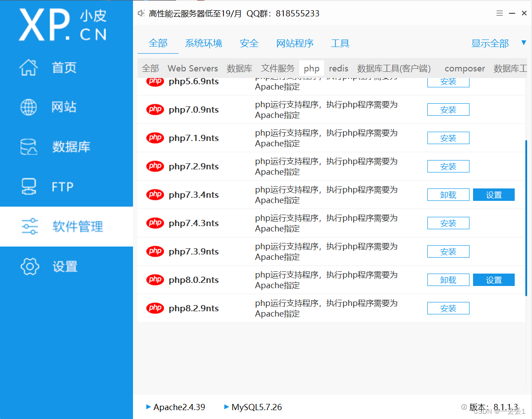Image resolution: width=532 pixels, height=419 pixels.
Task: Select the 数据库 database icon in sidebar
Action: [x=28, y=147]
